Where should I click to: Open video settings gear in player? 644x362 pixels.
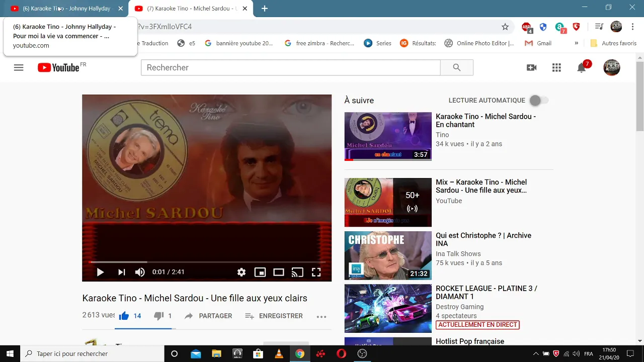tap(242, 272)
